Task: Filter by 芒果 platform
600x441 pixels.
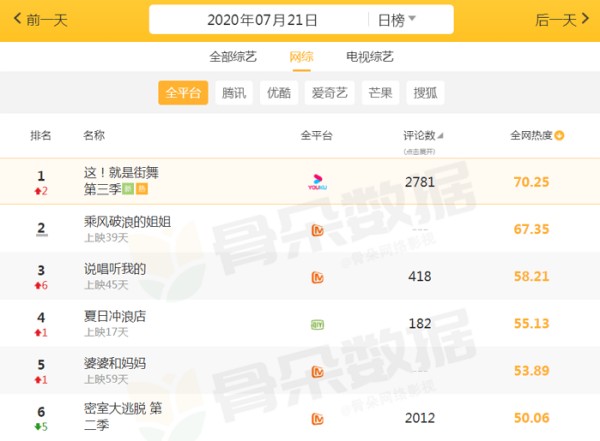Action: coord(380,93)
